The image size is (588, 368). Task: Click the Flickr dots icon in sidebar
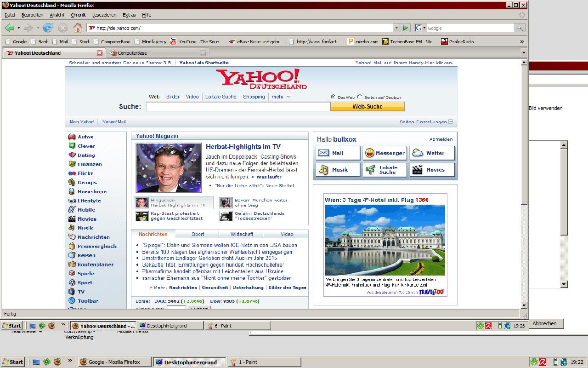pos(72,173)
